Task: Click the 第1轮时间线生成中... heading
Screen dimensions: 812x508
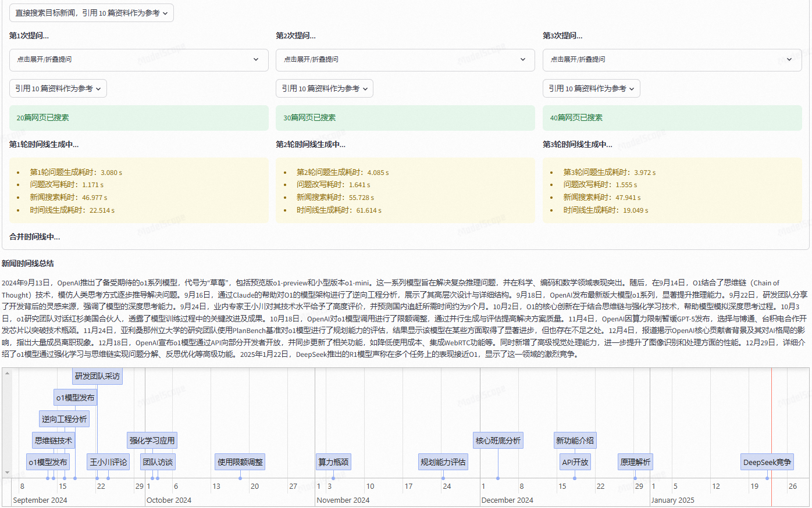Action: pyautogui.click(x=44, y=144)
